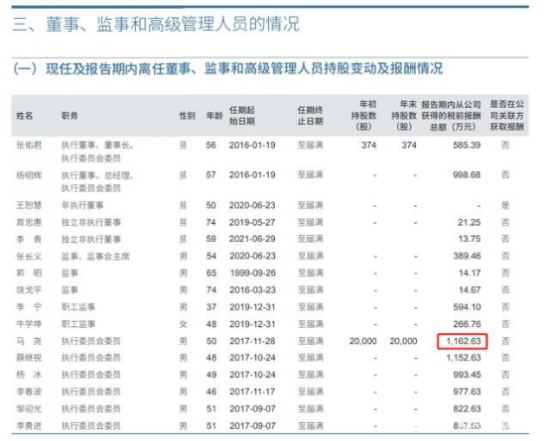Select the compensation value 998.68

click(x=467, y=175)
